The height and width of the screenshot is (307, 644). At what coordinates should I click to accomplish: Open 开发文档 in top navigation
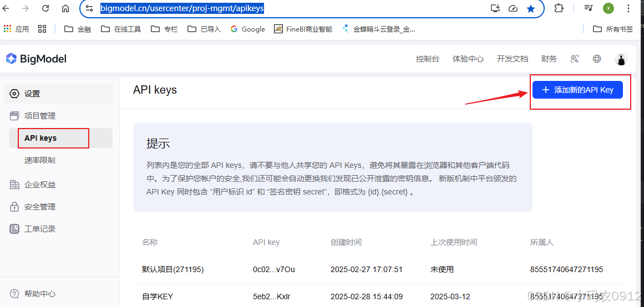(x=512, y=59)
